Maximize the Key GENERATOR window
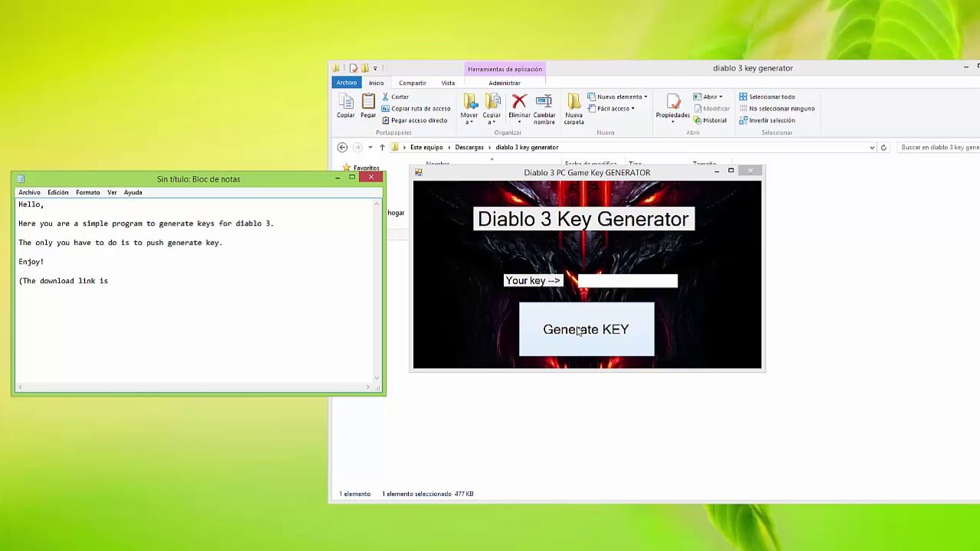 731,171
